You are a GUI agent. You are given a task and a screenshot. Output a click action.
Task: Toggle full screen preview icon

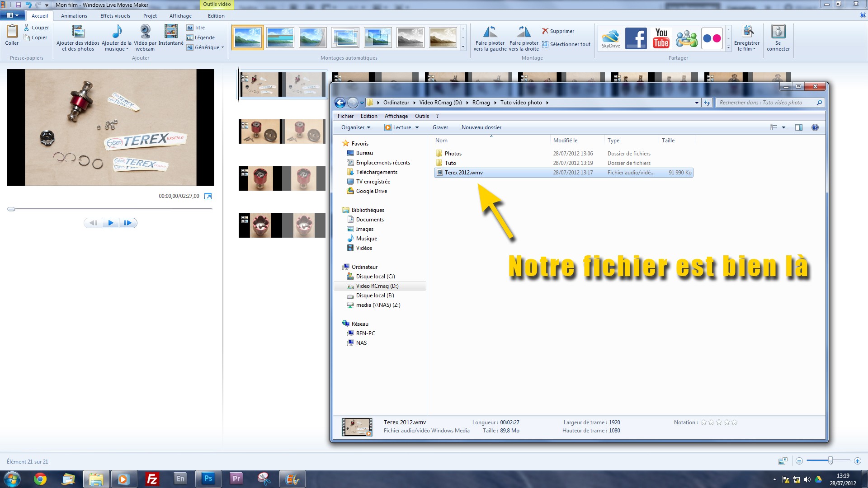[x=208, y=196]
